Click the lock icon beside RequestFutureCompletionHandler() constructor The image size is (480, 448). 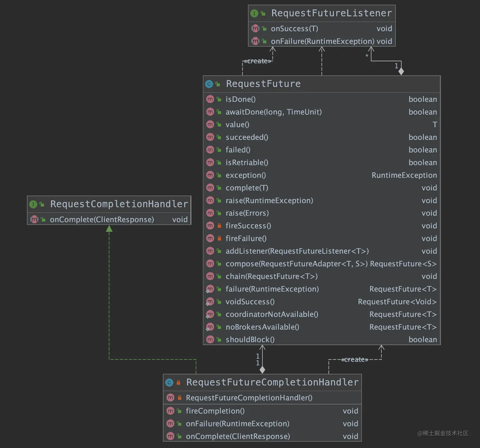tap(179, 398)
